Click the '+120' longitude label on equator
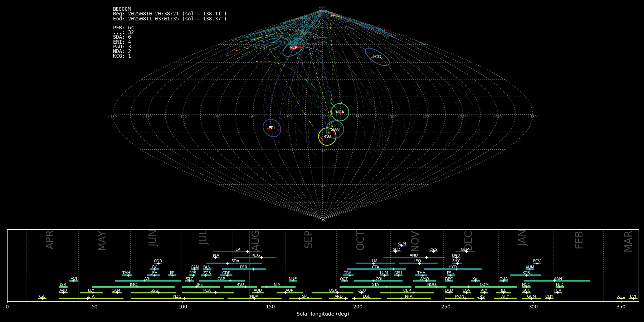 click(182, 117)
